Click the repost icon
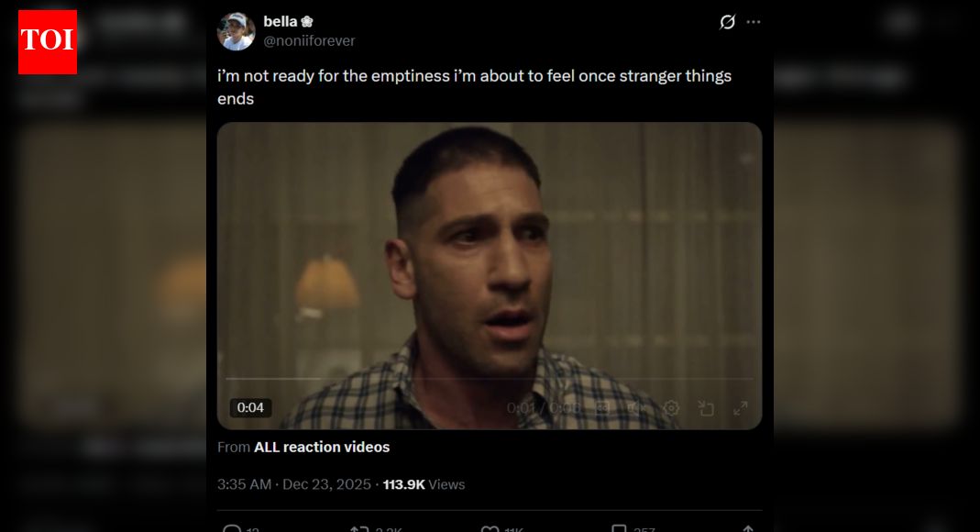The height and width of the screenshot is (532, 980). [359, 528]
